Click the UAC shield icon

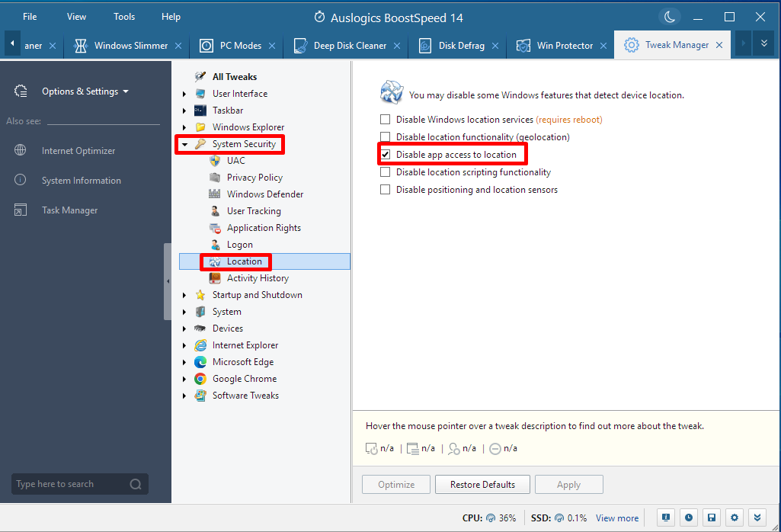[x=215, y=160]
